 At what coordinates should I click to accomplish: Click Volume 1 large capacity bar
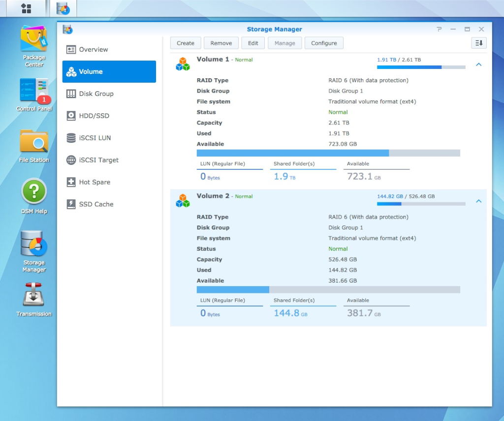328,153
